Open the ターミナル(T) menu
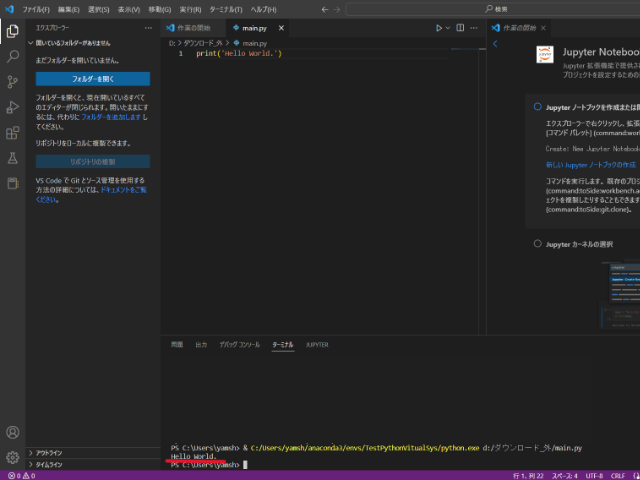The image size is (640, 480). pyautogui.click(x=226, y=9)
